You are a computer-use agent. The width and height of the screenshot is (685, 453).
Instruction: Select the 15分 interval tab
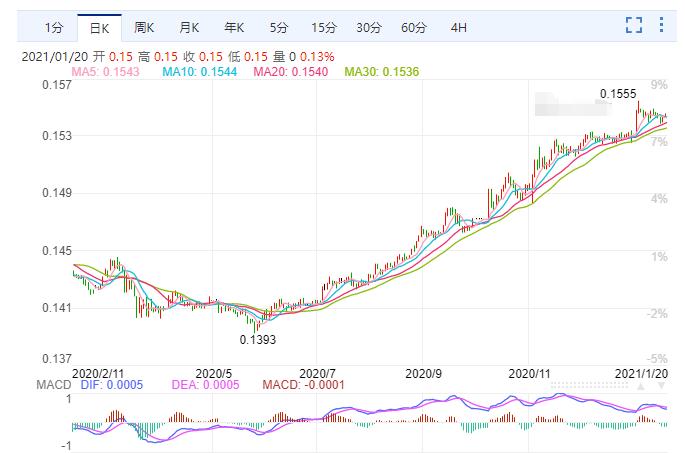pos(324,28)
